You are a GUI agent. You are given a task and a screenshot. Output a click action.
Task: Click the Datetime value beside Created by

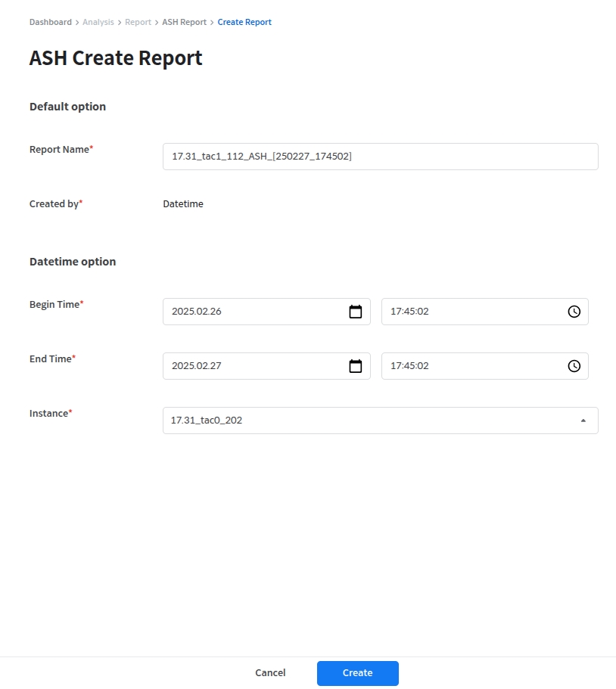[183, 203]
